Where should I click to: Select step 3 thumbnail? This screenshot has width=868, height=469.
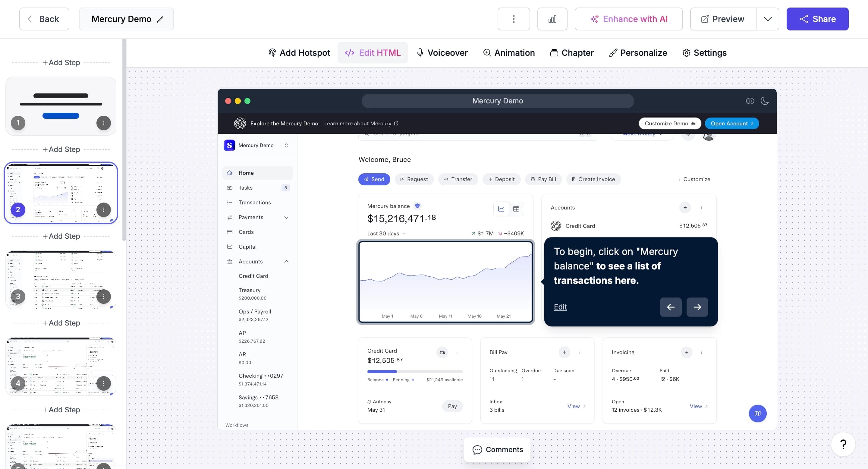coord(61,280)
